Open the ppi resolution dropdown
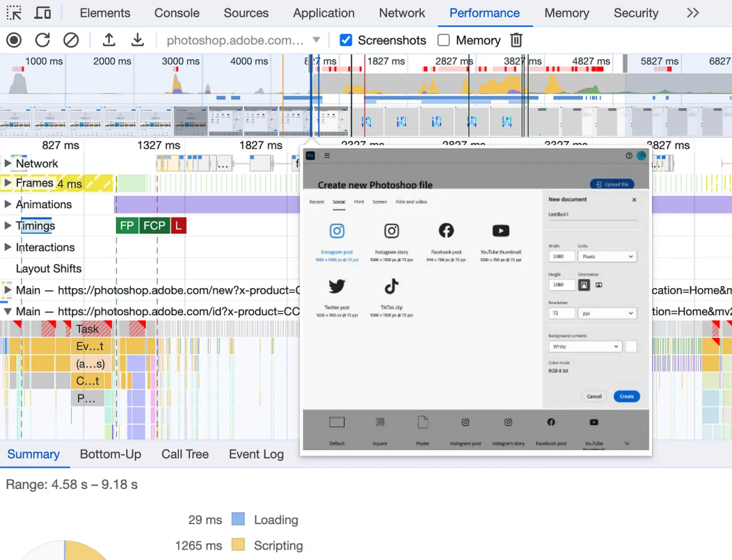The image size is (732, 560). tap(607, 313)
